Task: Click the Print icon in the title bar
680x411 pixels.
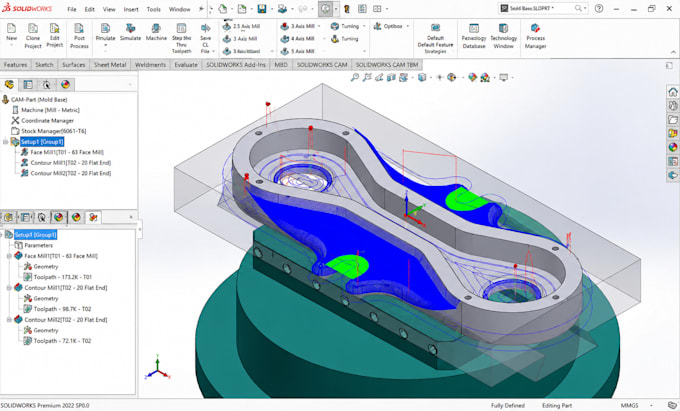Action: (x=282, y=9)
